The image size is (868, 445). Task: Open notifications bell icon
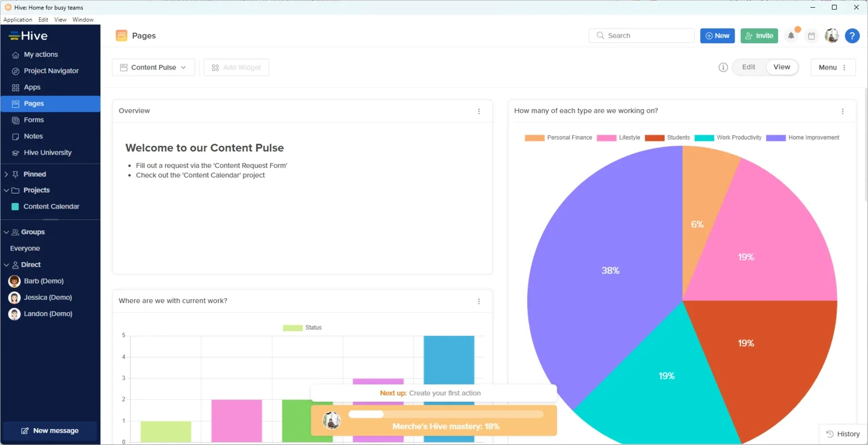[x=791, y=36]
